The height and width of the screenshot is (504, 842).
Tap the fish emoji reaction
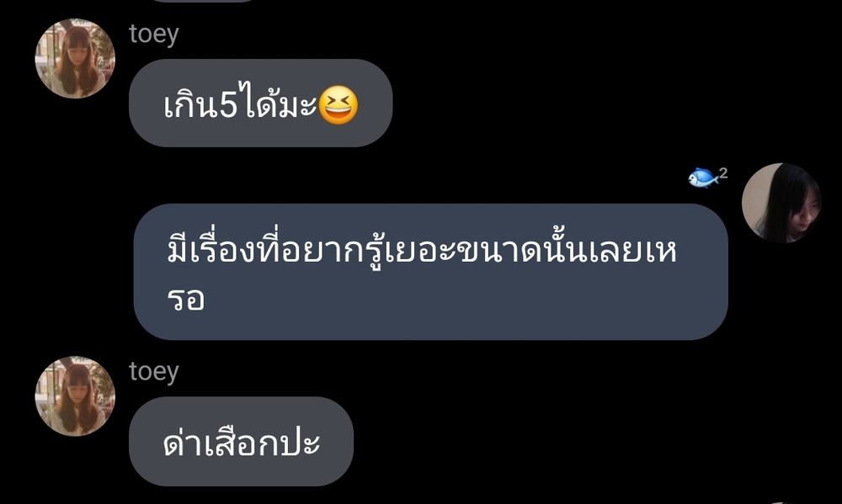[x=703, y=178]
